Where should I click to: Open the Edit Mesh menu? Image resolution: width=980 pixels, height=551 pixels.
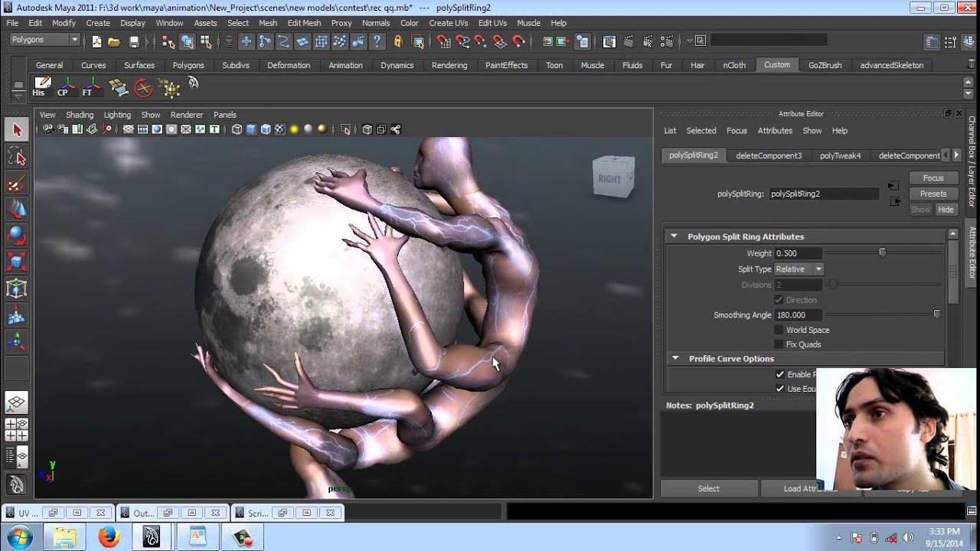pos(304,23)
